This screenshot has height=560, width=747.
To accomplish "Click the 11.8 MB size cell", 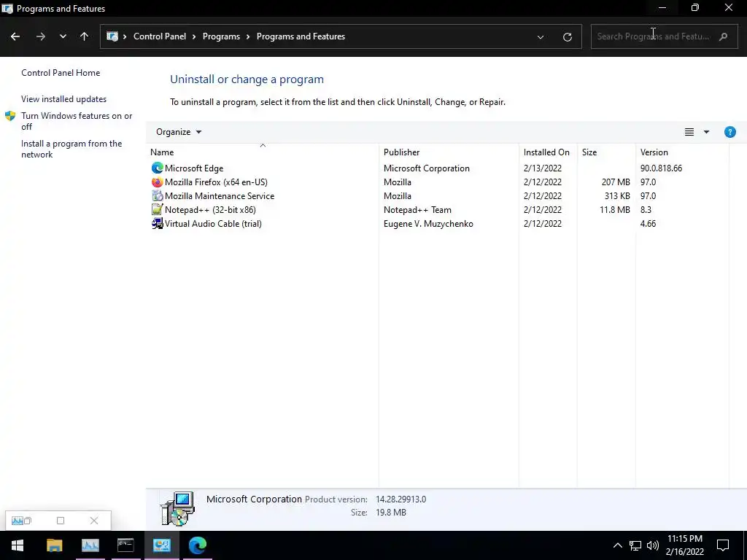I will [x=614, y=209].
